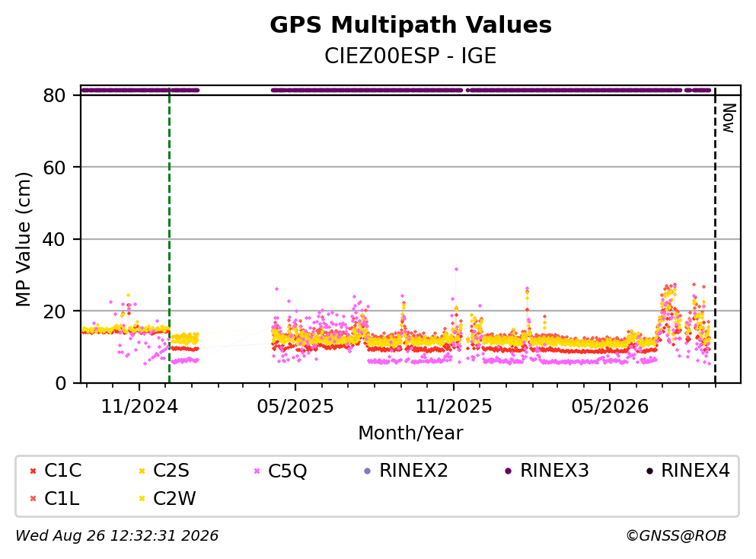The width and height of the screenshot is (756, 559).
Task: Select the 05/2025 x-axis tick label
Action: [x=295, y=407]
